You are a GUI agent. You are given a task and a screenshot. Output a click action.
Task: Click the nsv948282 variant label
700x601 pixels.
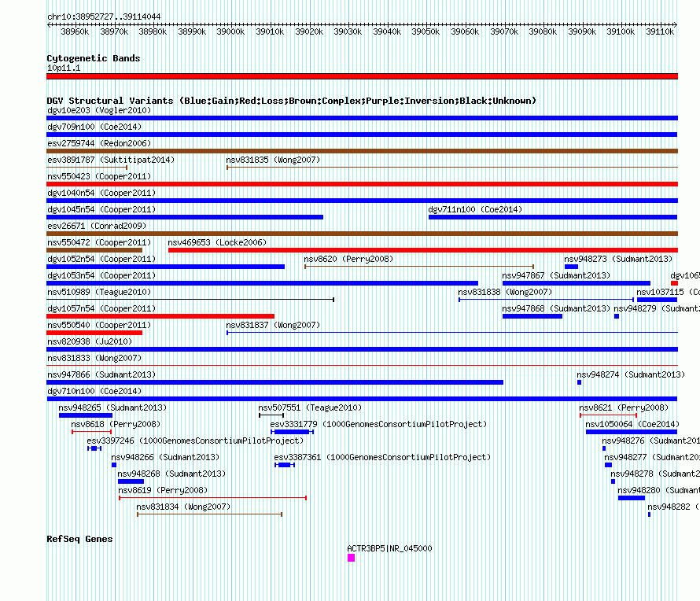pos(674,507)
